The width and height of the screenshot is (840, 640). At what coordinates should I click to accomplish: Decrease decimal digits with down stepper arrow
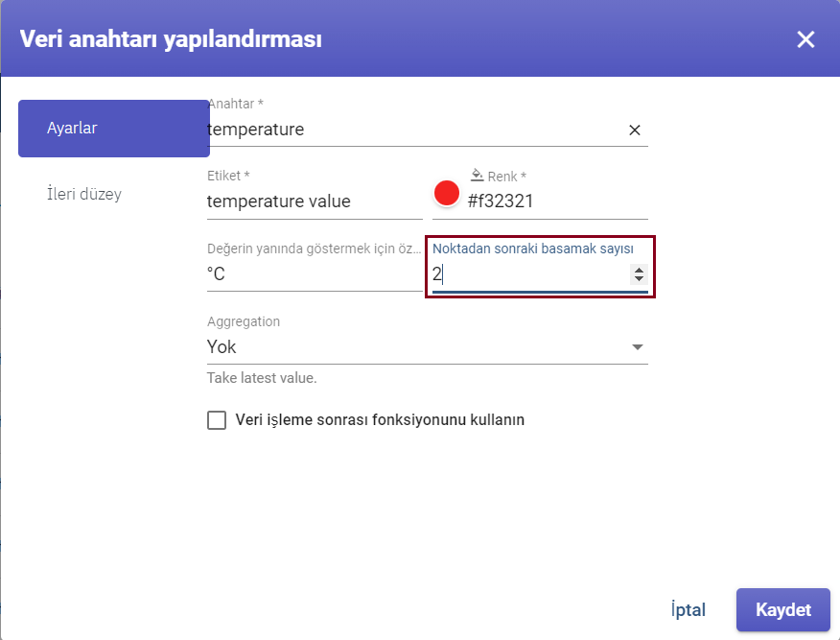pyautogui.click(x=639, y=278)
